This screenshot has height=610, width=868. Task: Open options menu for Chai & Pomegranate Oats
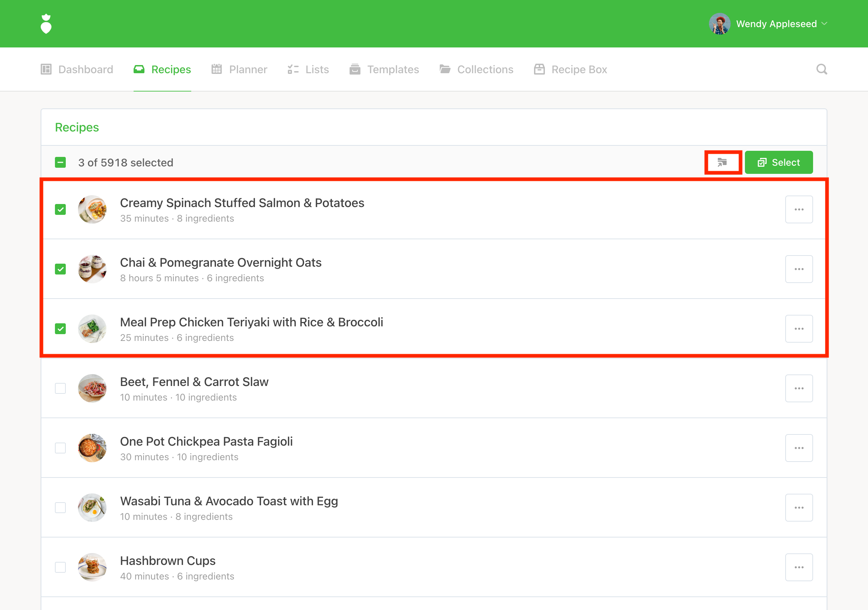coord(798,269)
